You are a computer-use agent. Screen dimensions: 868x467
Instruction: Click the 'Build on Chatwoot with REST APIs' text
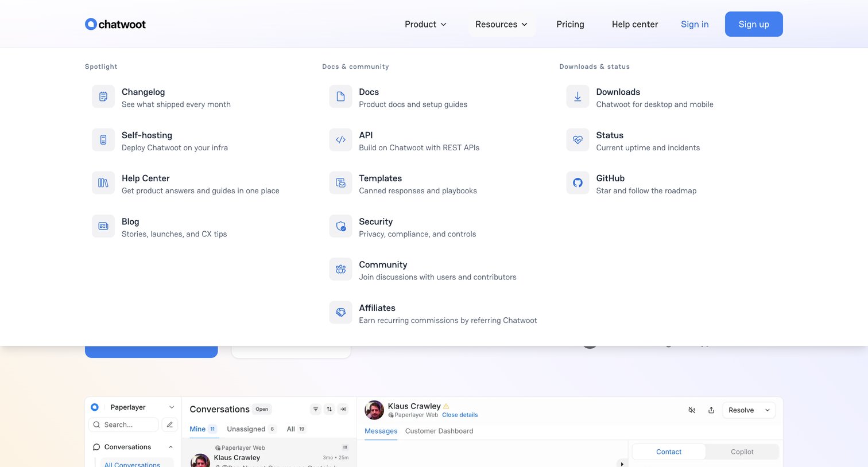[x=419, y=147]
